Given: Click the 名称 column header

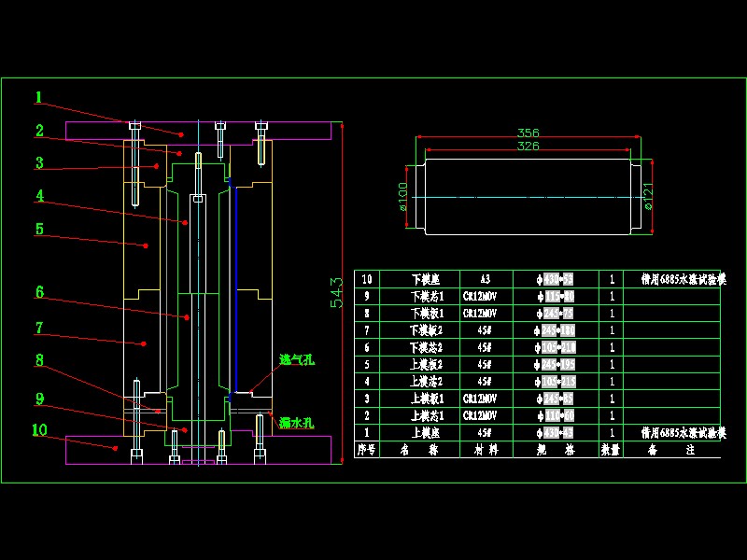Looking at the screenshot, I should click(419, 449).
